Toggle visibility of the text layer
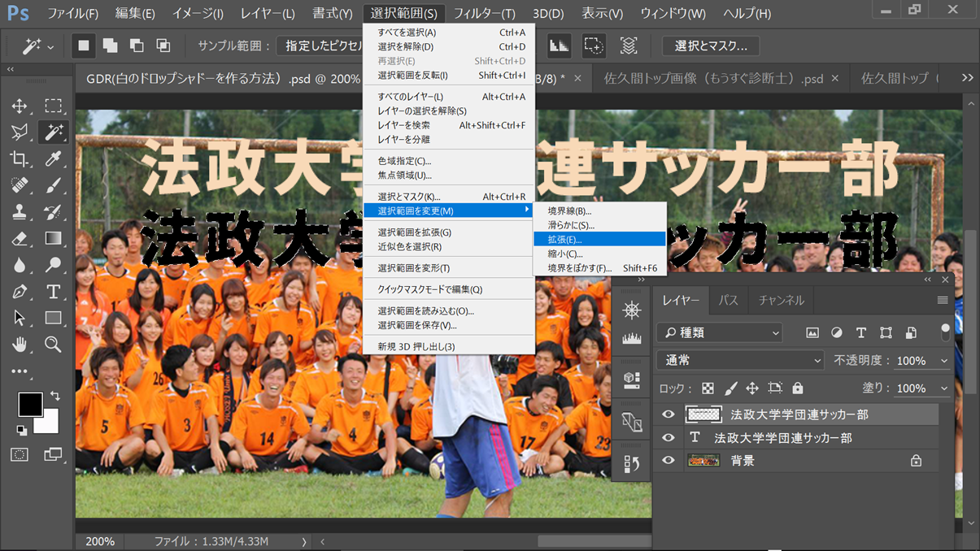 tap(668, 438)
